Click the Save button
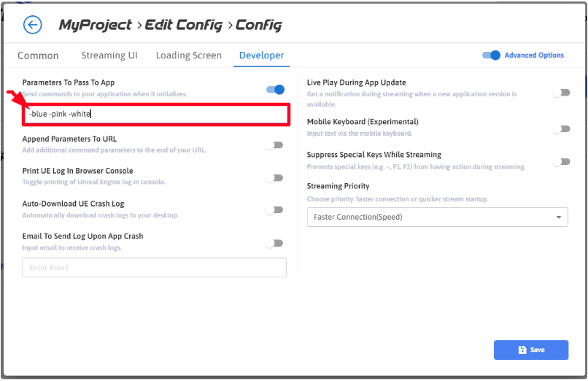Viewport: 588px width, 381px height. pos(530,350)
